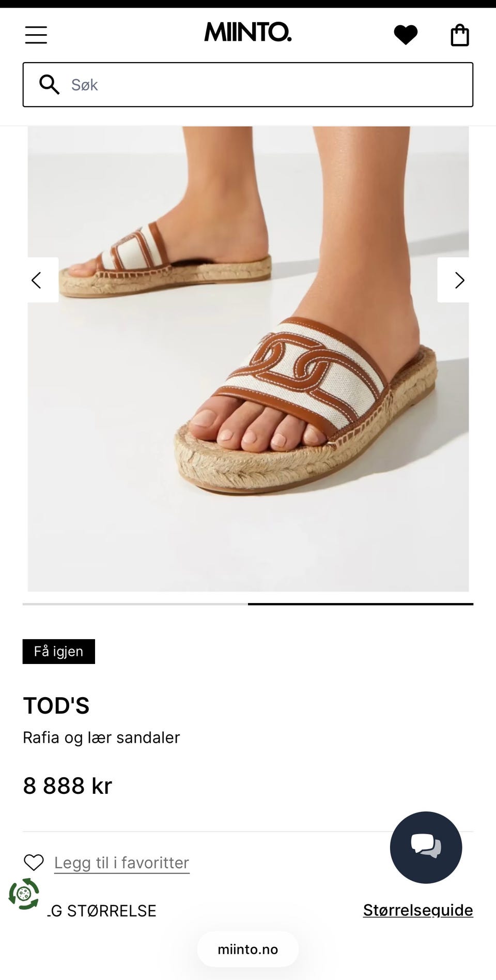Tap the miinto.no address pill
The height and width of the screenshot is (980, 496).
248,949
